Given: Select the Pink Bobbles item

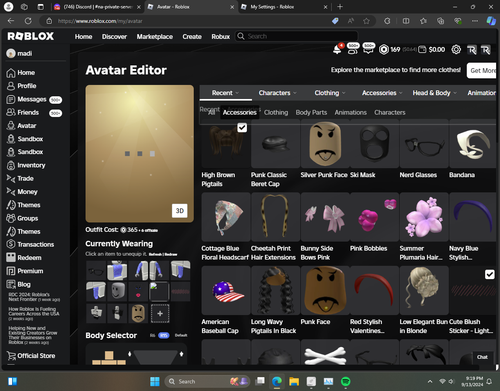Looking at the screenshot, I should tap(375, 217).
